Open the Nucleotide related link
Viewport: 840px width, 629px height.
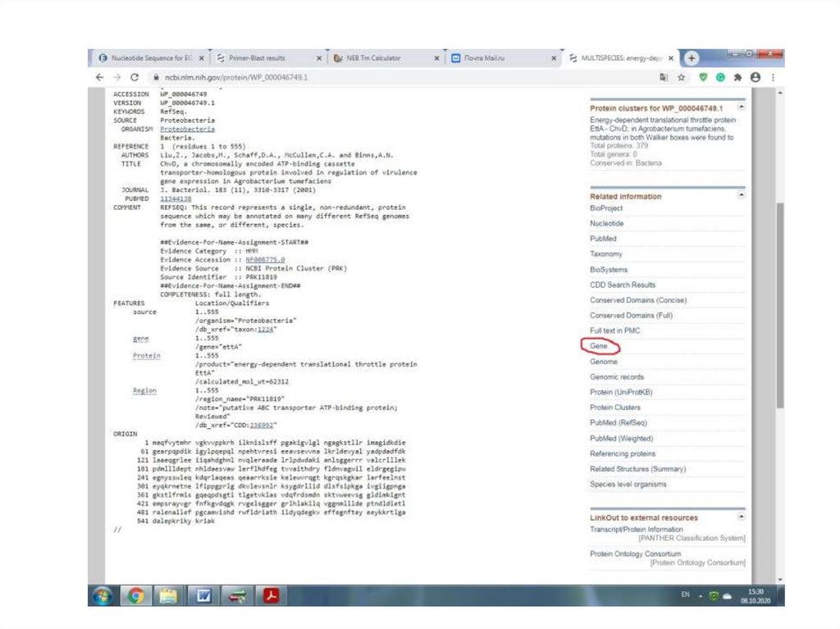pyautogui.click(x=606, y=223)
